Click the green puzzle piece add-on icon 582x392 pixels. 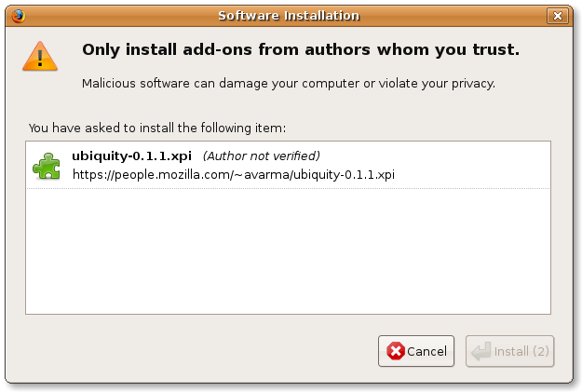[47, 166]
